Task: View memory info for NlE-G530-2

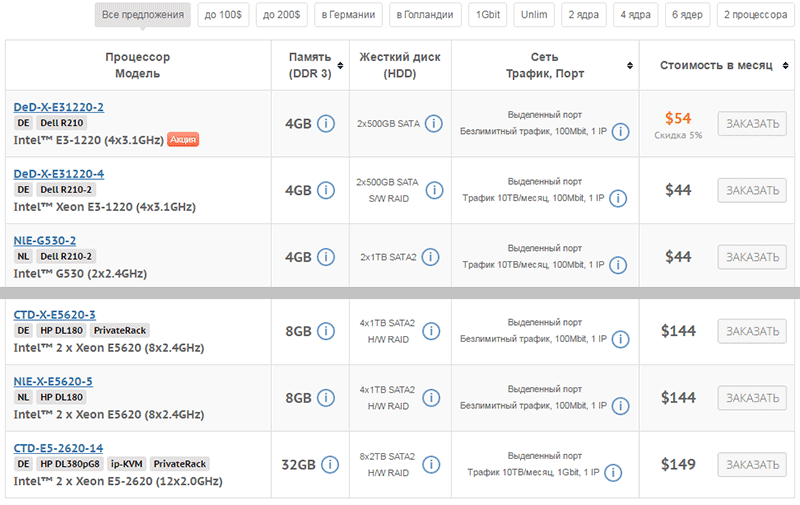Action: click(x=326, y=257)
